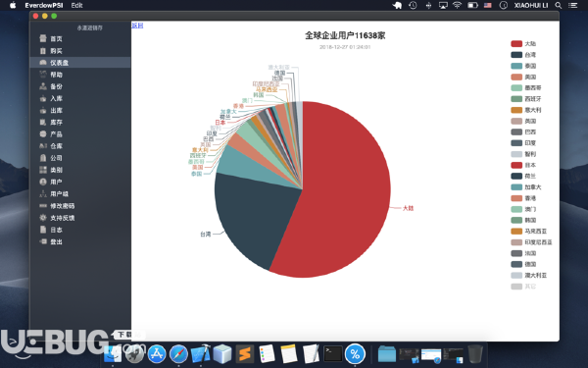Open the 修改密码 change password icon
The image size is (588, 368).
tap(43, 206)
